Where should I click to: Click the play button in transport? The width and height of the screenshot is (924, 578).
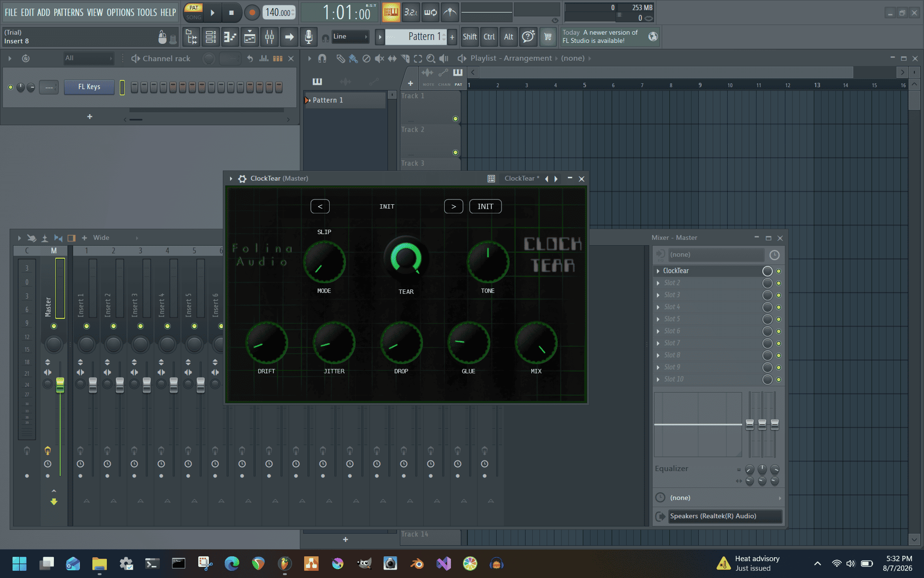[x=213, y=13]
